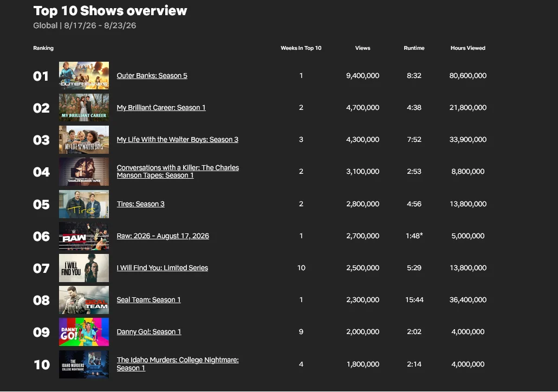The height and width of the screenshot is (392, 558).
Task: Click the Views column header
Action: point(362,48)
